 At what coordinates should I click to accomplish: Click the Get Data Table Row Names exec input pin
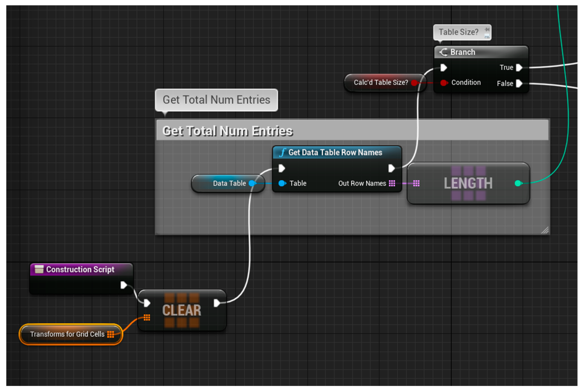[x=282, y=168]
